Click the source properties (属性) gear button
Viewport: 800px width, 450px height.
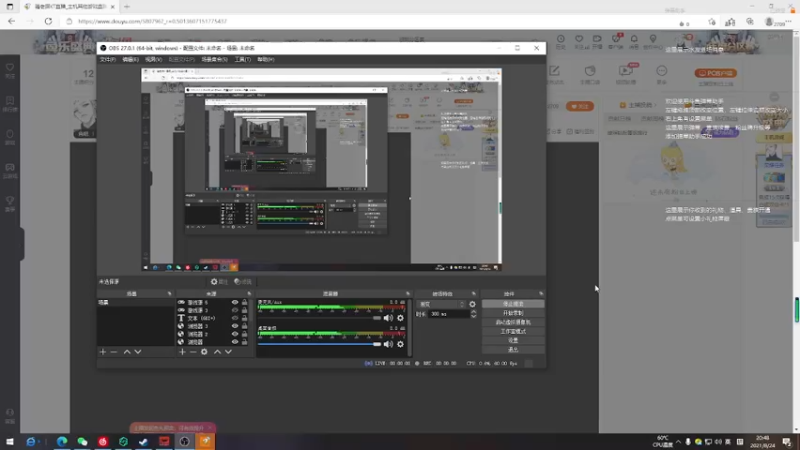click(x=219, y=282)
